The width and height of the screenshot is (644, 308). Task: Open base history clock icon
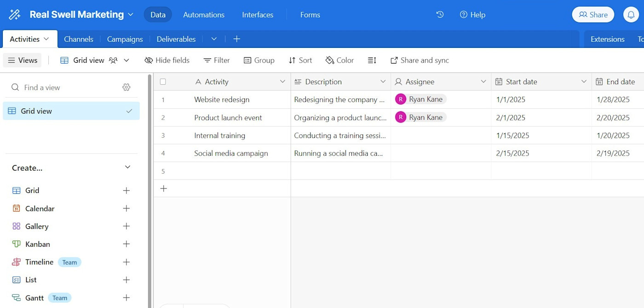(440, 15)
